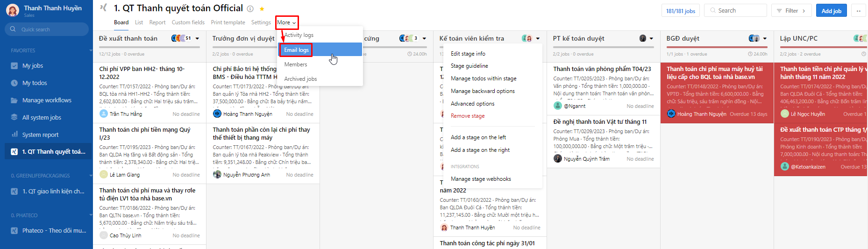
Task: Show workflow info icon next to title
Action: point(250,9)
